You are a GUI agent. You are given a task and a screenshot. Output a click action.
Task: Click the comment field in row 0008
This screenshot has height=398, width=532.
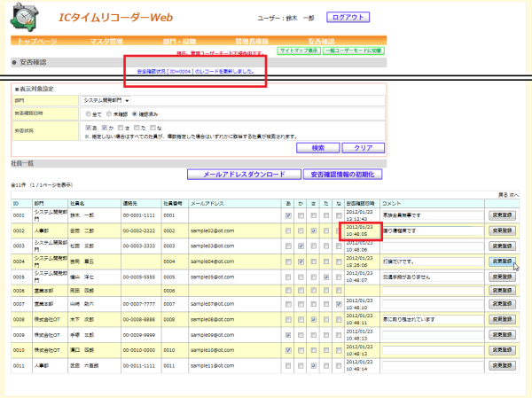433,319
